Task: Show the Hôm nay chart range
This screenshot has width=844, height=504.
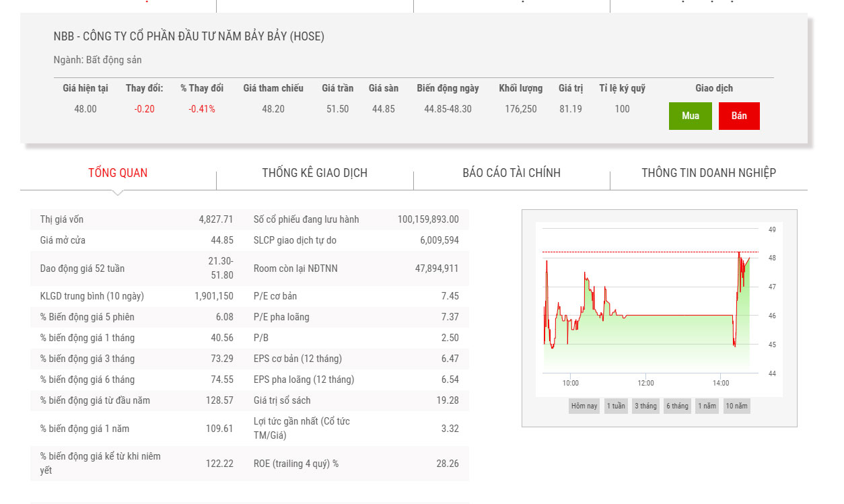Action: (584, 406)
